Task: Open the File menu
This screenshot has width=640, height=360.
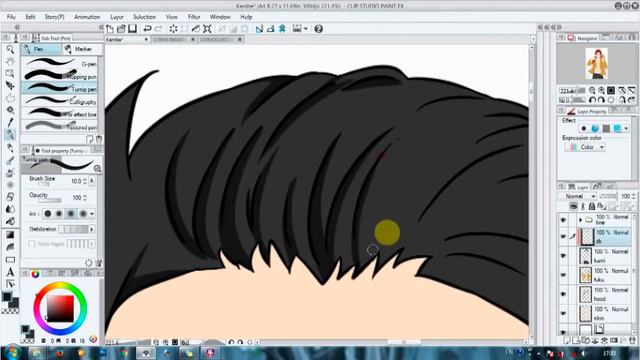Action: [11, 17]
